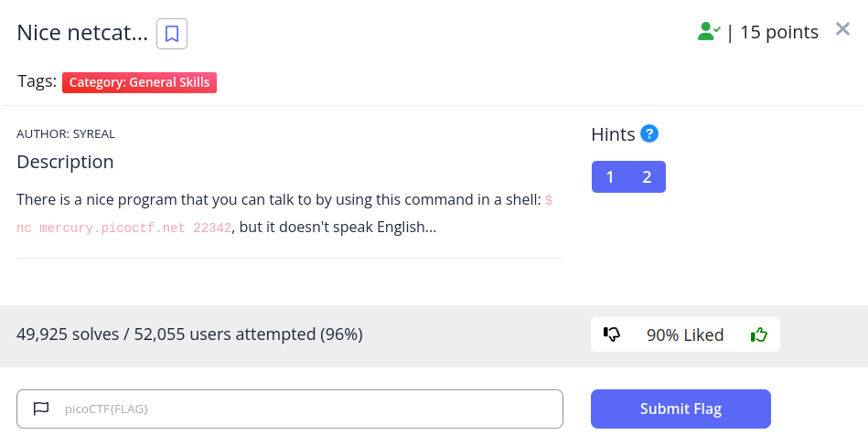868x446 pixels.
Task: Bookmark the Nice netcat challenge
Action: coord(171,35)
